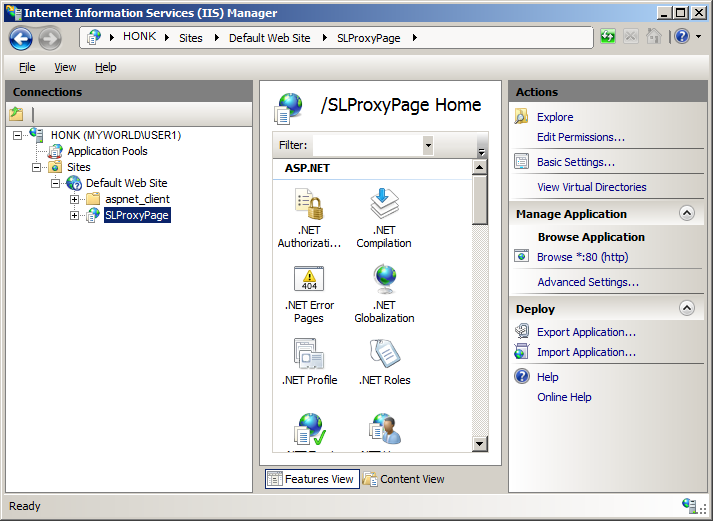This screenshot has width=713, height=521.
Task: Click the Basic Settings icon in Actions
Action: pos(522,161)
